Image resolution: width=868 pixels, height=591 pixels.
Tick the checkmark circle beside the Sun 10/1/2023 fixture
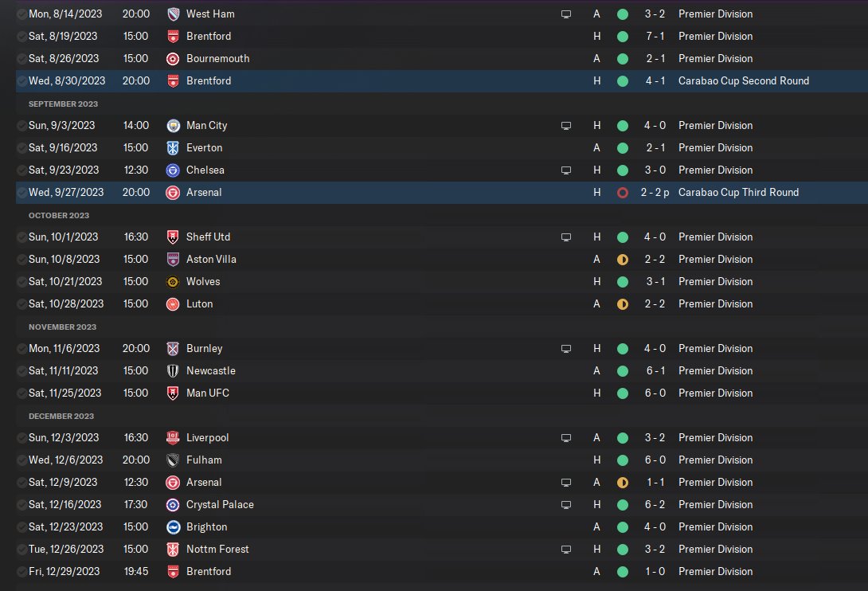[x=21, y=237]
